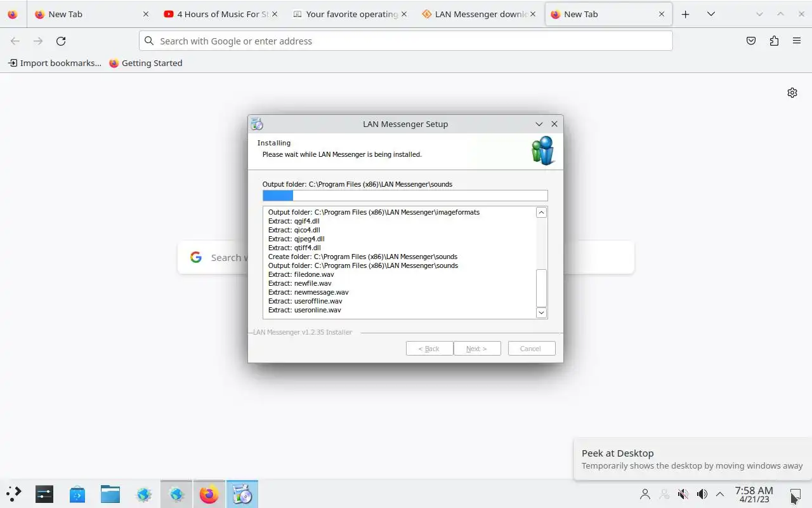Screen dimensions: 812x508
Task: Click the LAN Messenger Setup titlebar icon
Action: pyautogui.click(x=257, y=124)
